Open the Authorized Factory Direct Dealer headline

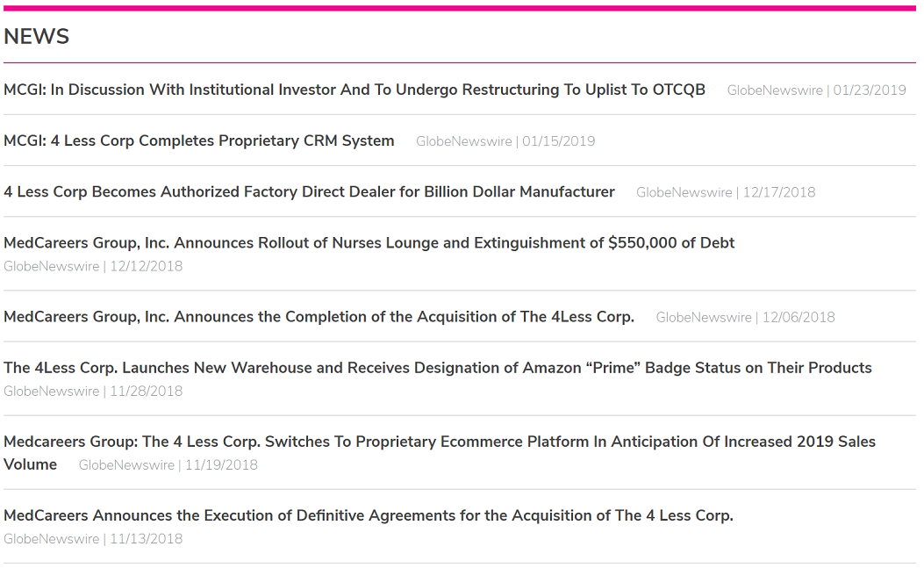(x=309, y=191)
